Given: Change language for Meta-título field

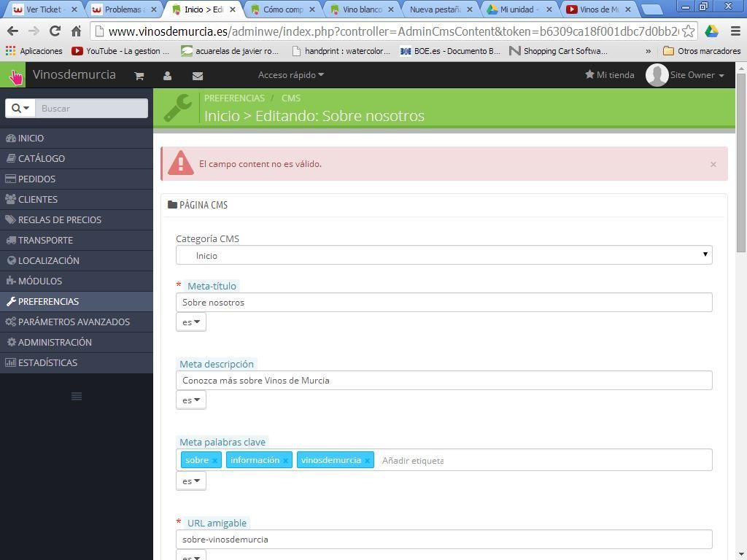Looking at the screenshot, I should click(191, 322).
